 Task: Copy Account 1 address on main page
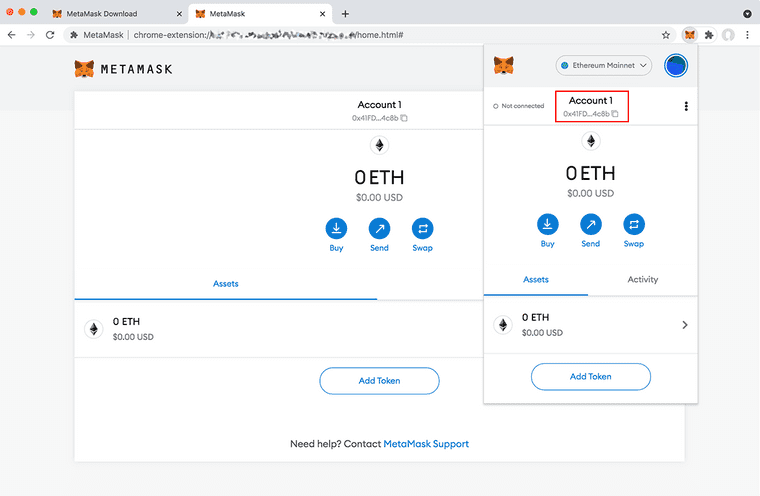tap(404, 118)
